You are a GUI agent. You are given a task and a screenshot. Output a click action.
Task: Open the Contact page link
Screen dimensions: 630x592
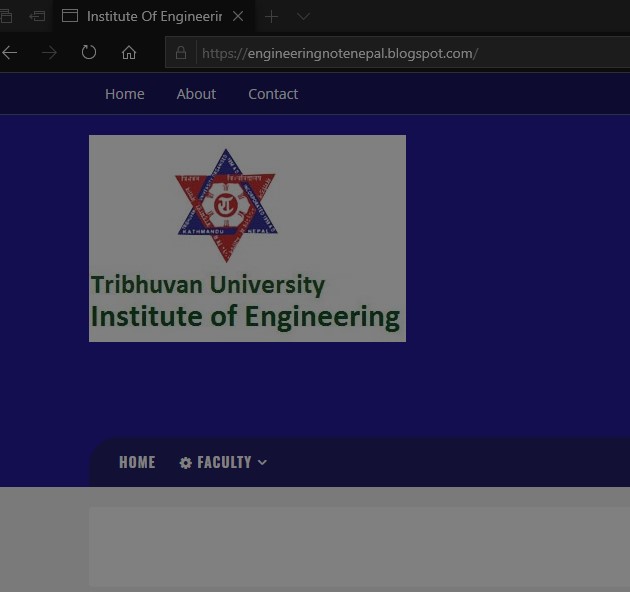[x=273, y=94]
